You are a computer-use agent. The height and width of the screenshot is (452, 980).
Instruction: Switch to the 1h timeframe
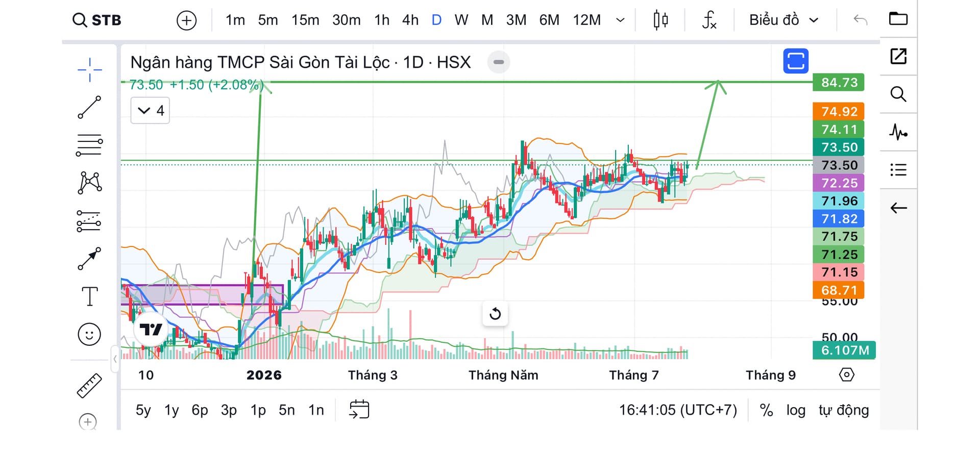382,20
